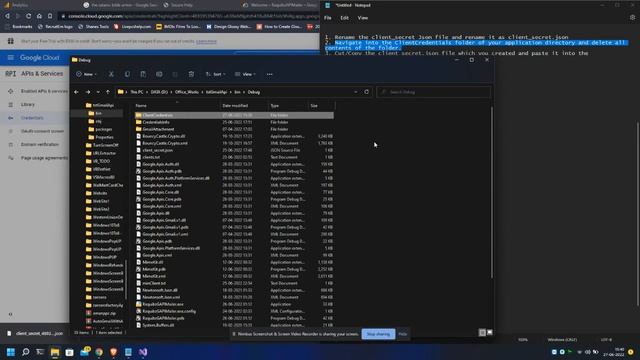Click the This PC breadcrumb in address bar
This screenshot has height=360, width=640.
(x=137, y=92)
